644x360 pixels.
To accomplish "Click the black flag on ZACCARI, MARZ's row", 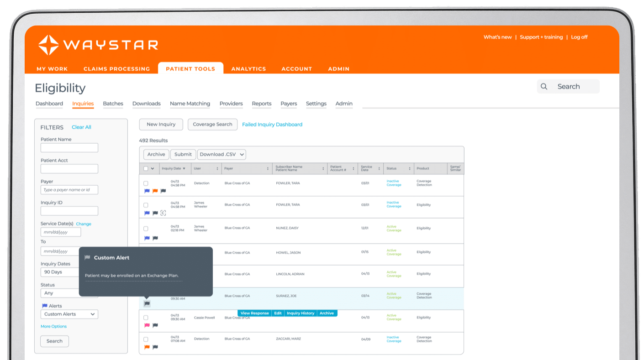I will pyautogui.click(x=155, y=347).
